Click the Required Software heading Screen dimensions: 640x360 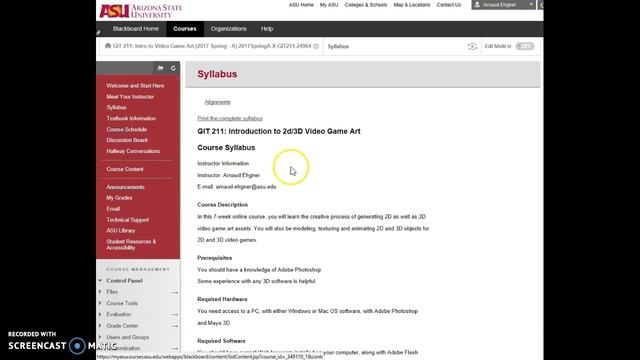[x=222, y=341]
